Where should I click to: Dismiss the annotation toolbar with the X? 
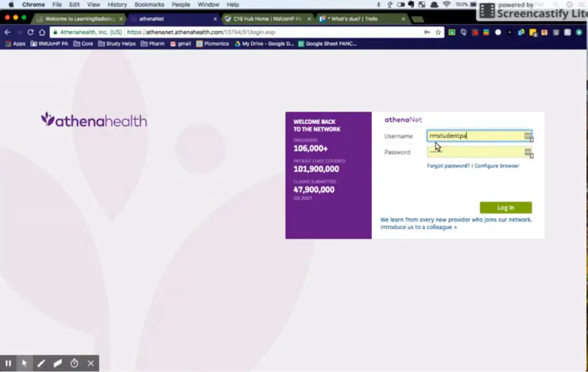[x=90, y=363]
